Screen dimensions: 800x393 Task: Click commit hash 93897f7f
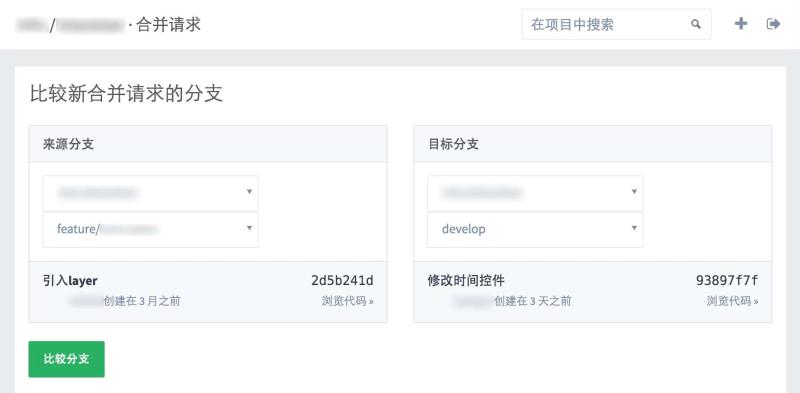click(x=727, y=280)
